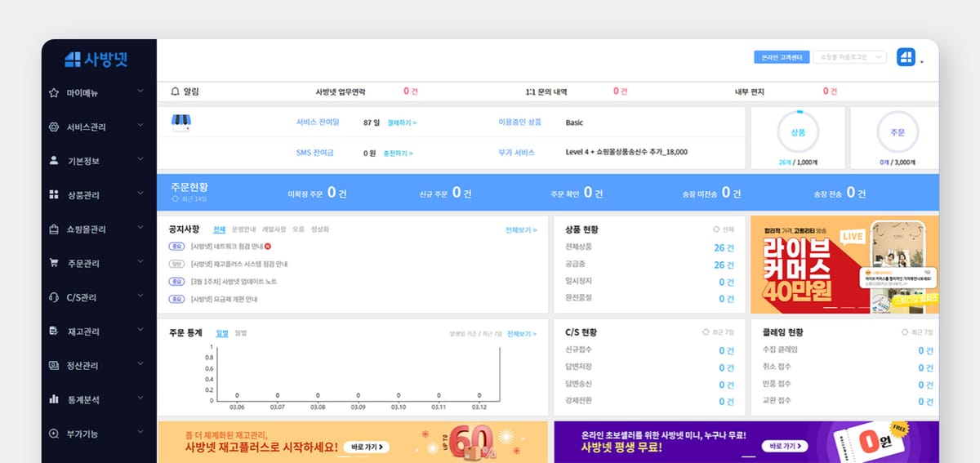Open notice 재고플러스 시스템 점검 안내
980x463 pixels.
[238, 264]
